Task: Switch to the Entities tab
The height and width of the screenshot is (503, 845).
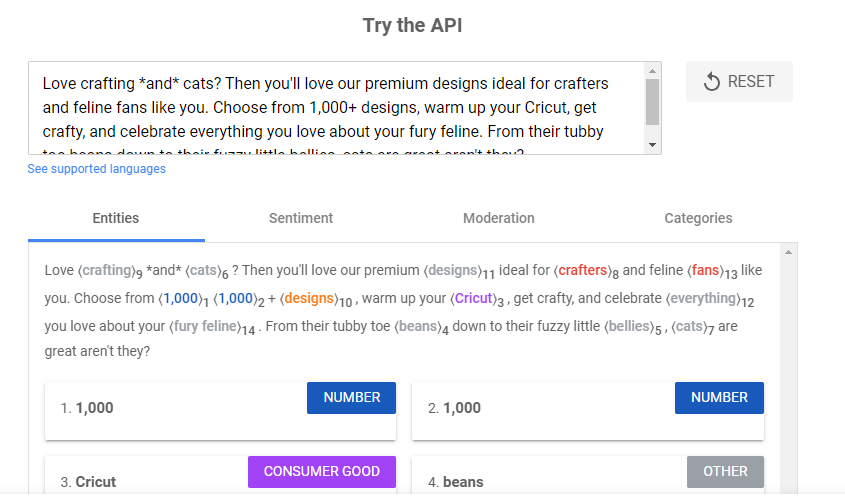Action: pos(116,218)
